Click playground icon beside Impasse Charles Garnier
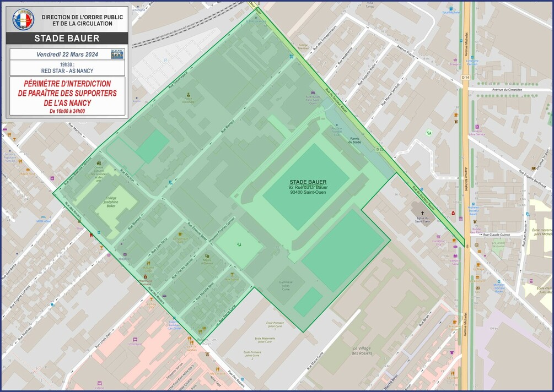554x392 pixels. [239, 244]
